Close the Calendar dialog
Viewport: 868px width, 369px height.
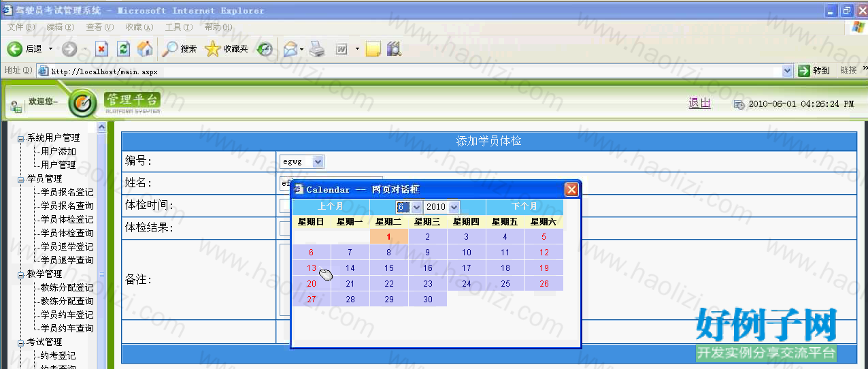pyautogui.click(x=571, y=189)
